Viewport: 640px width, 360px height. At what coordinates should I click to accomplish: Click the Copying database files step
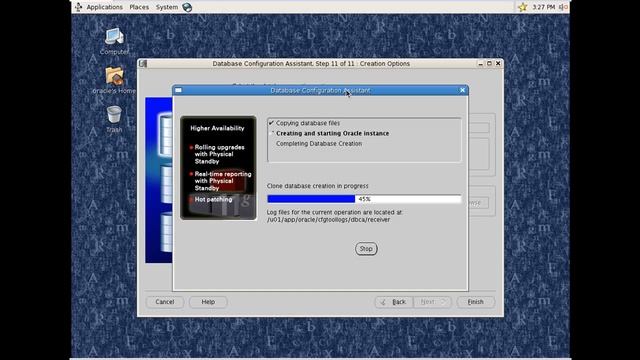point(308,123)
